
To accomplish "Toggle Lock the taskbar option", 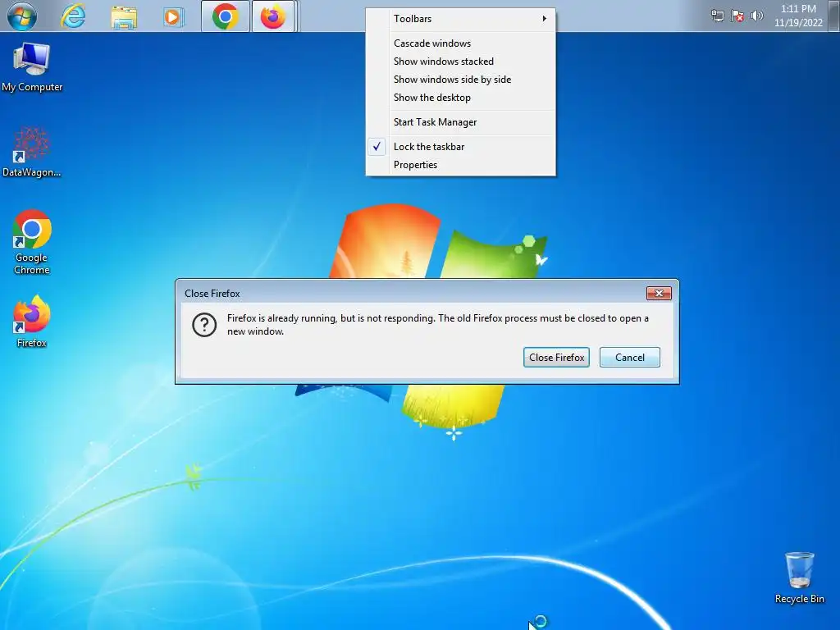I will point(461,147).
